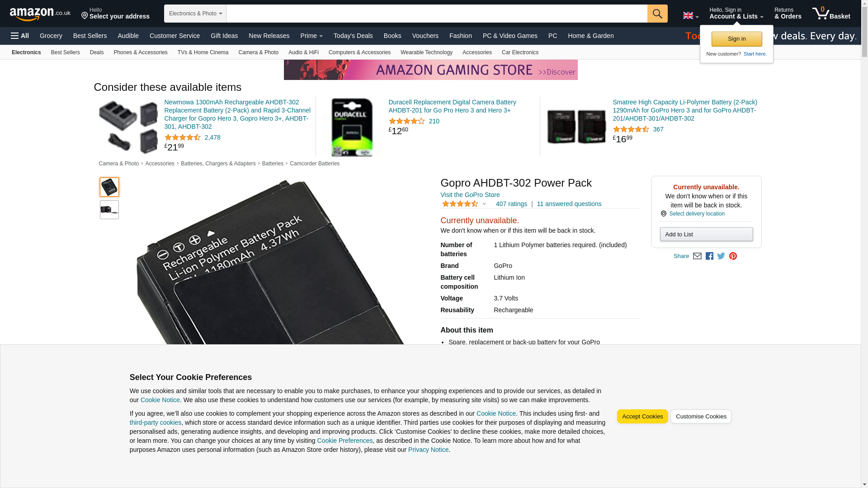
Task: Click the yellow Sign in button
Action: click(x=736, y=39)
